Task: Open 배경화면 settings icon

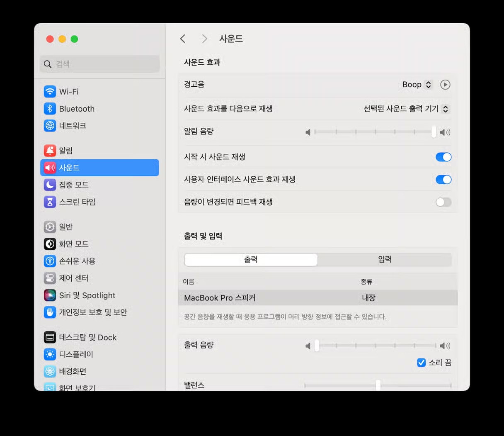Action: (x=50, y=371)
